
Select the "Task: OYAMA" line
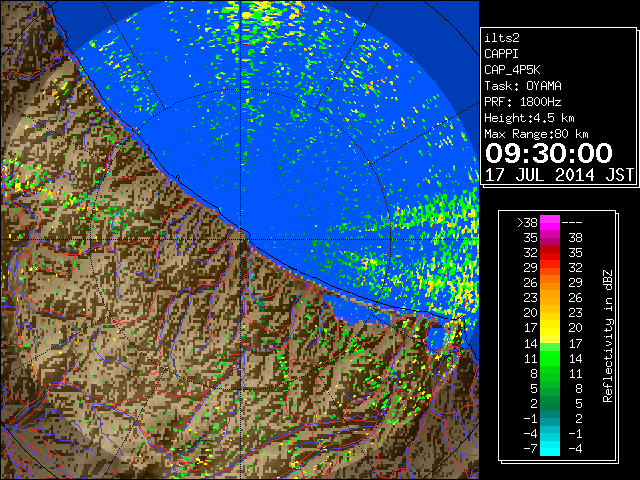pyautogui.click(x=523, y=86)
